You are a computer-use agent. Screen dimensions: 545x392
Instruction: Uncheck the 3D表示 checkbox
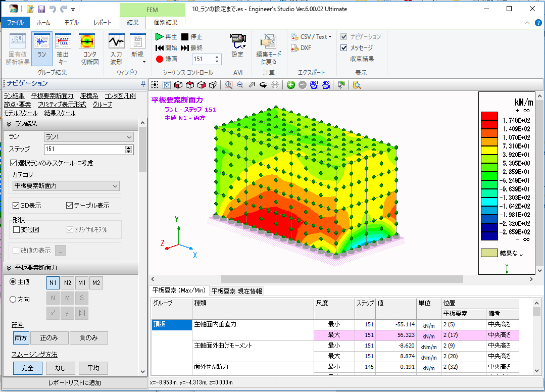coord(16,206)
